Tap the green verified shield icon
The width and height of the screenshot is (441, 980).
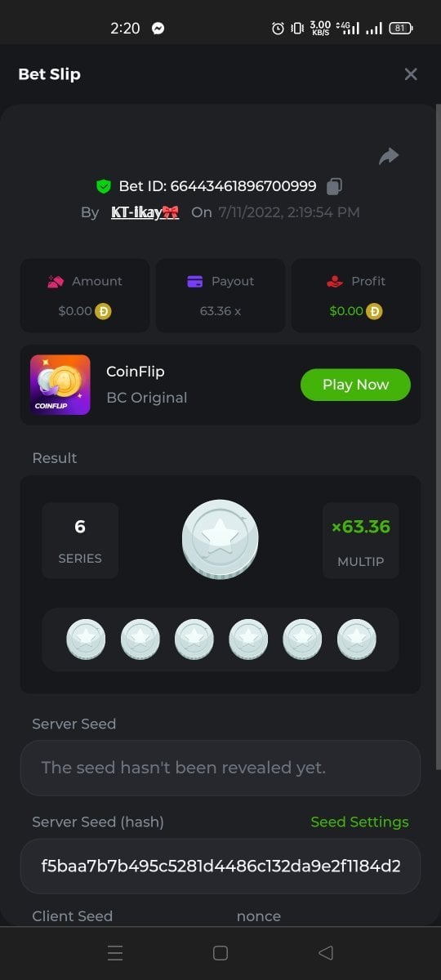click(x=103, y=186)
